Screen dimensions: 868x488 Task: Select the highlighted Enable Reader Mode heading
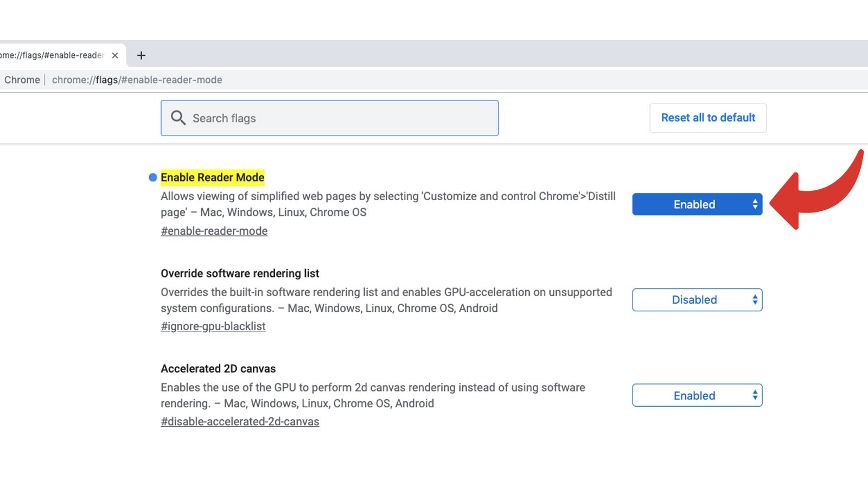(213, 177)
